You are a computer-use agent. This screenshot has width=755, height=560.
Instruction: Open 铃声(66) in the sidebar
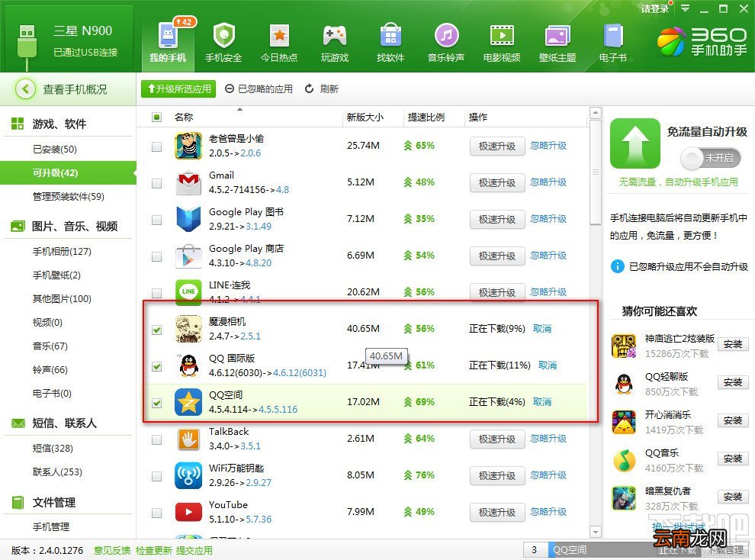(50, 370)
